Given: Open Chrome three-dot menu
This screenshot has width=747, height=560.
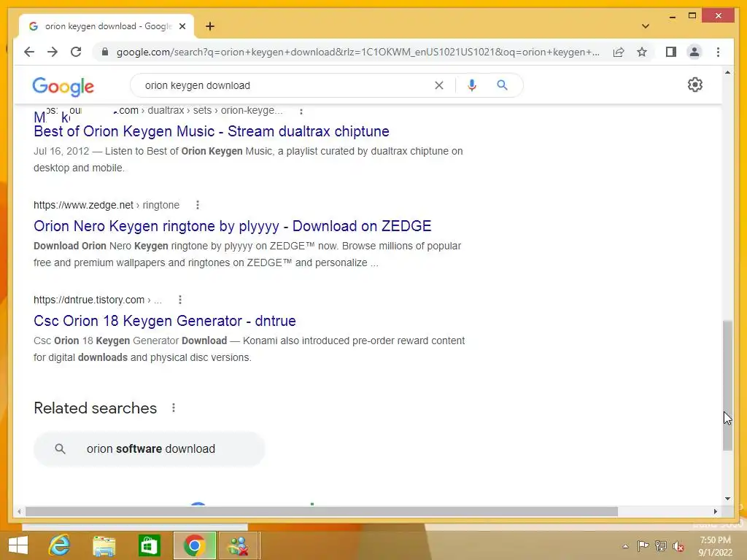Looking at the screenshot, I should (718, 52).
